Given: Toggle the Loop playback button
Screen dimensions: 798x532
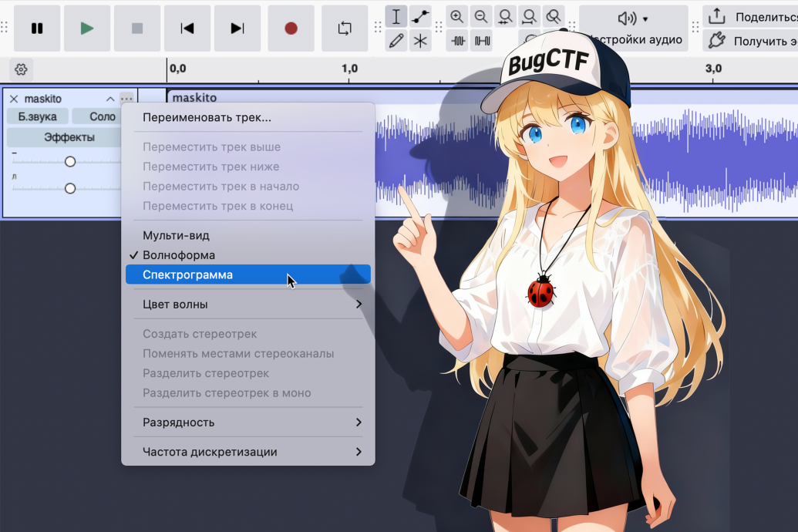Looking at the screenshot, I should pyautogui.click(x=345, y=29).
